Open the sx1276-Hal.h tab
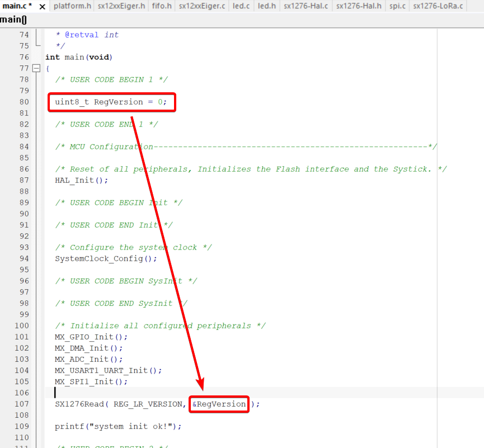484x448 pixels. (x=359, y=6)
